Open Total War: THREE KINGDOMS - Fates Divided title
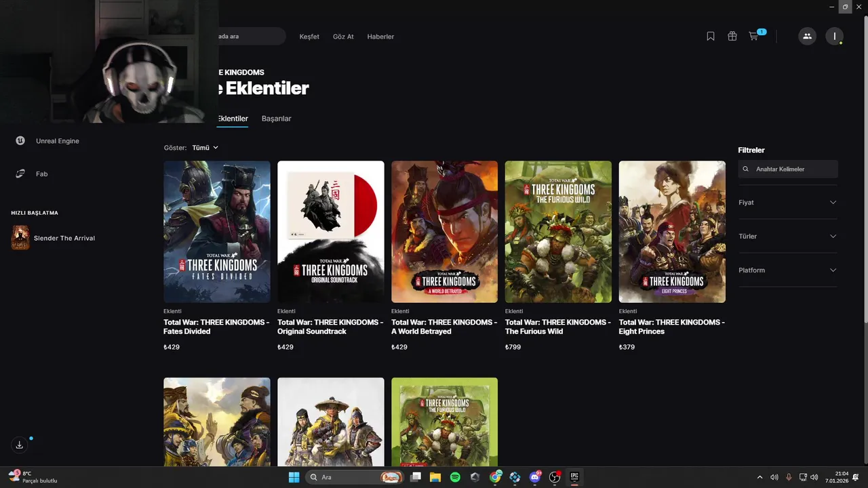The height and width of the screenshot is (488, 868). tap(216, 327)
